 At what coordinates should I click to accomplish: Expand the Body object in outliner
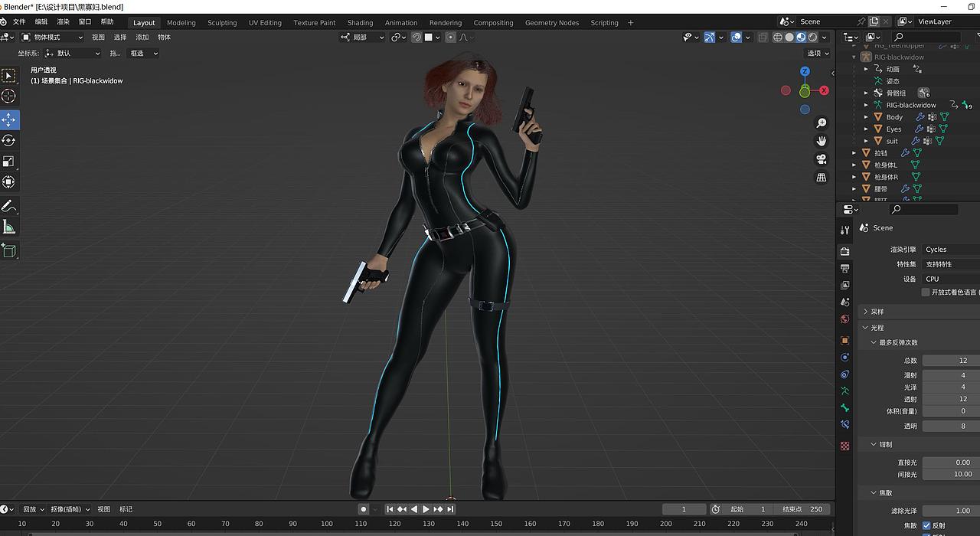pyautogui.click(x=867, y=117)
